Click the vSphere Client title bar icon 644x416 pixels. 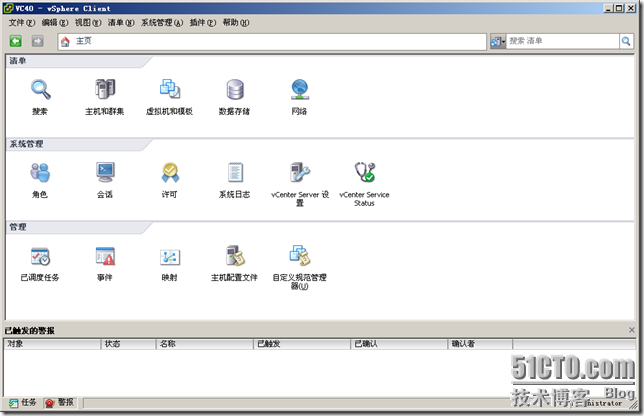tap(8, 8)
